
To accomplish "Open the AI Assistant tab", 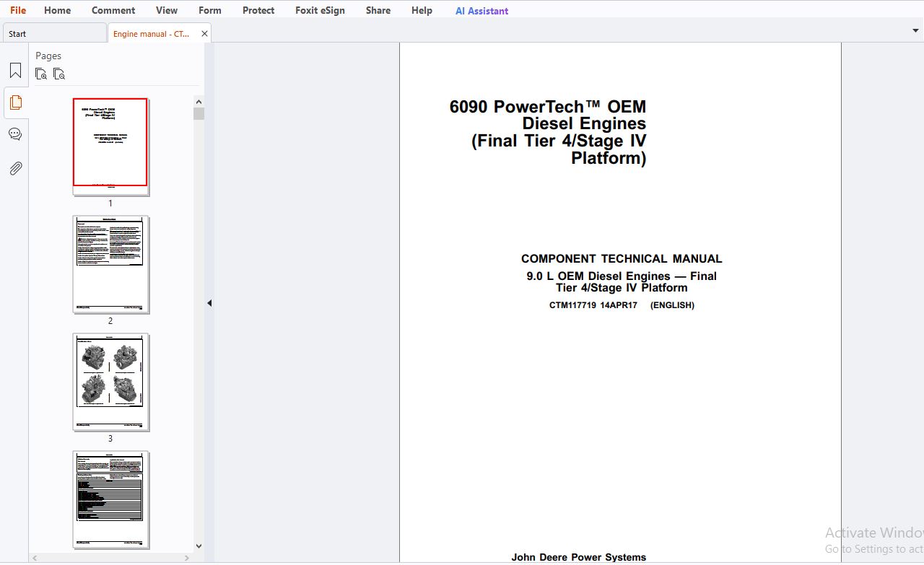I will [481, 10].
